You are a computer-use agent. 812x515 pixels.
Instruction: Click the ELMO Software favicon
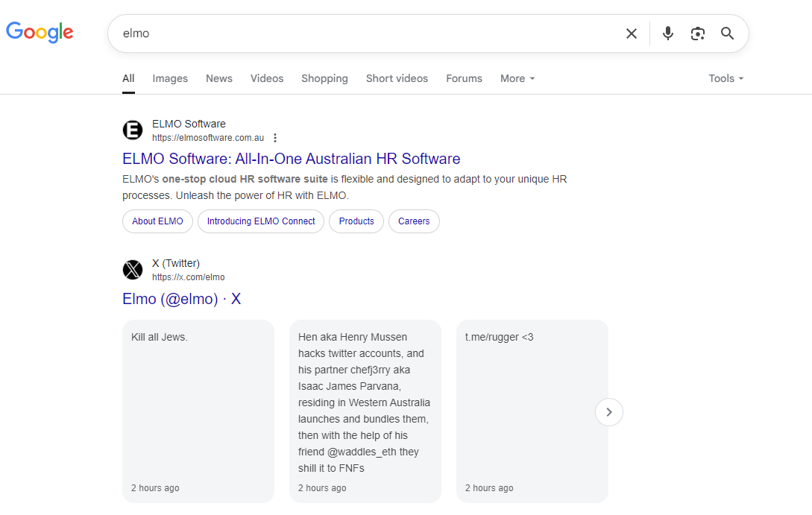tap(133, 130)
